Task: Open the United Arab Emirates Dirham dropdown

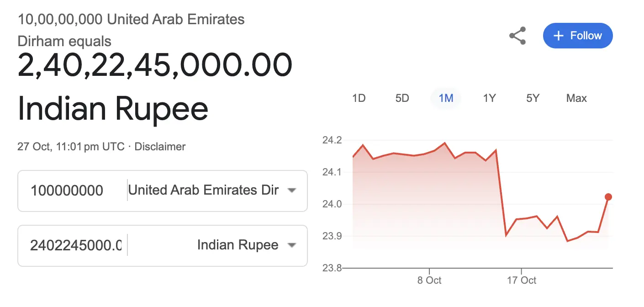Action: click(x=212, y=191)
